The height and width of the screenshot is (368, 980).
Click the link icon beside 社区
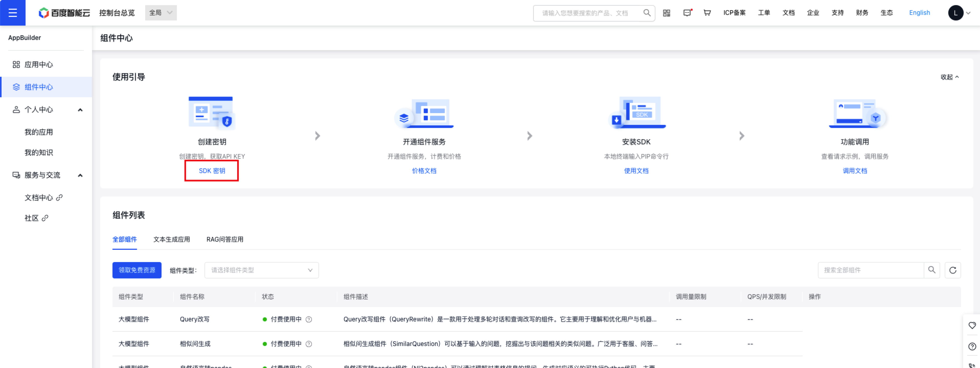(x=45, y=218)
